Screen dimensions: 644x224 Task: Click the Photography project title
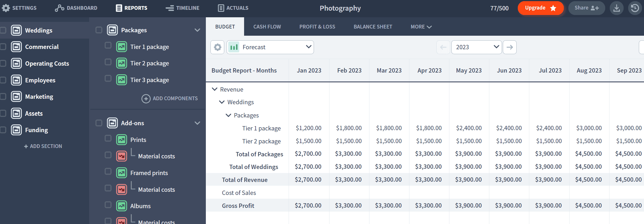point(340,8)
